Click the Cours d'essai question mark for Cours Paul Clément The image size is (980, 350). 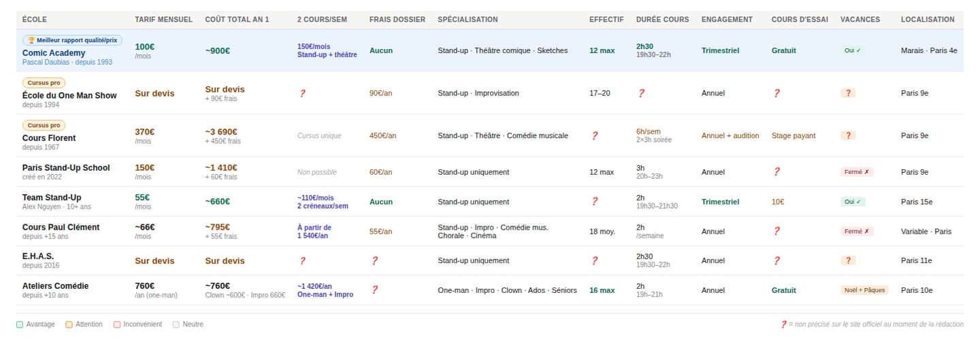tap(776, 232)
